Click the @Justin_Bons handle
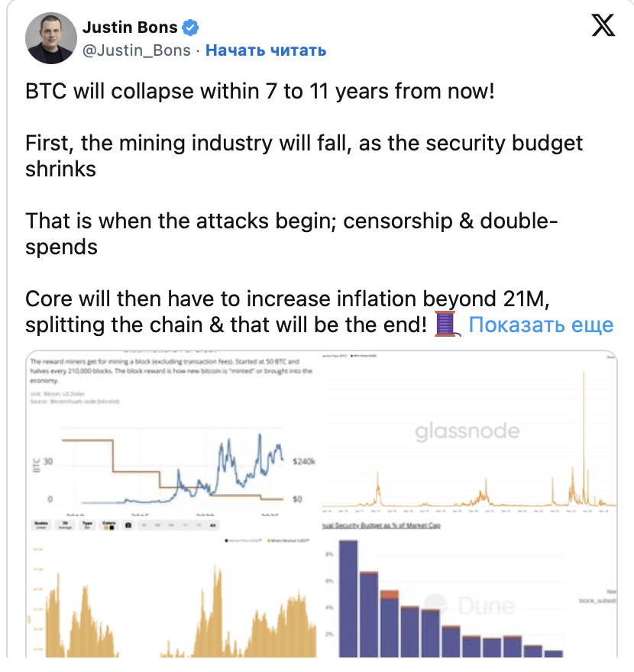Screen dimensions: 634x672 pyautogui.click(x=136, y=50)
